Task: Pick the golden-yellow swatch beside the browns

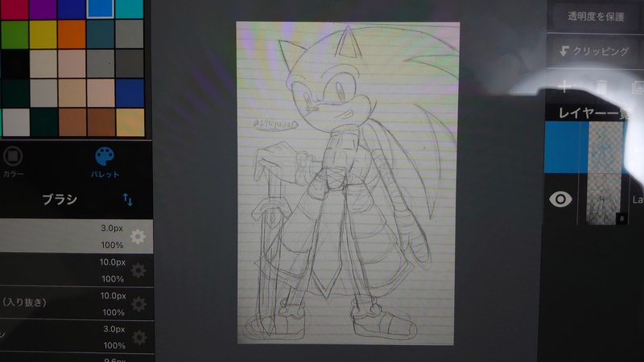Action: coord(130,122)
